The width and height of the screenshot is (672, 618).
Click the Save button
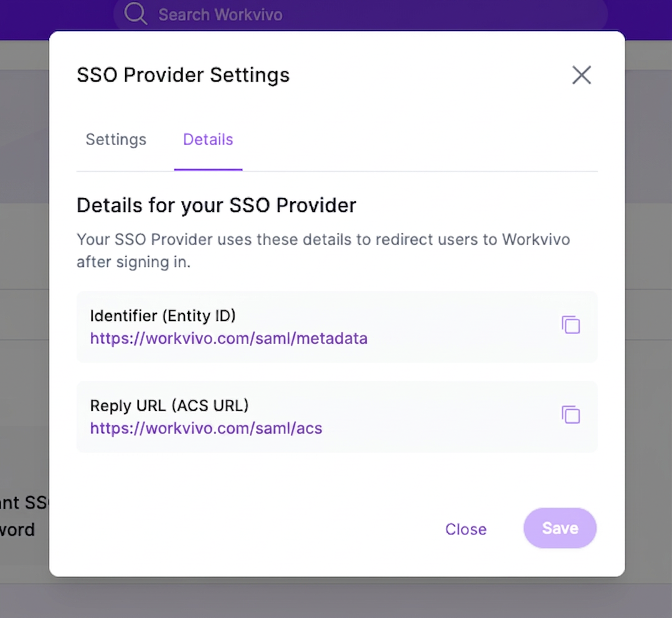(x=560, y=528)
